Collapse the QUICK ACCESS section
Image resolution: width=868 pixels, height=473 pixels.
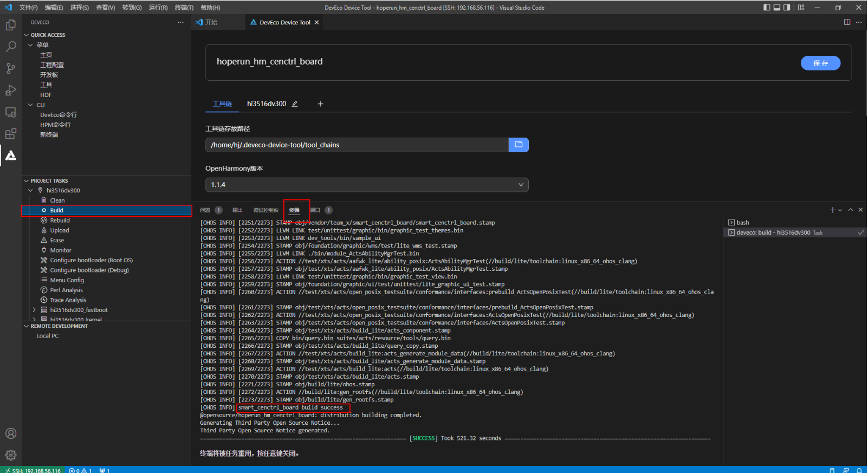pos(26,35)
